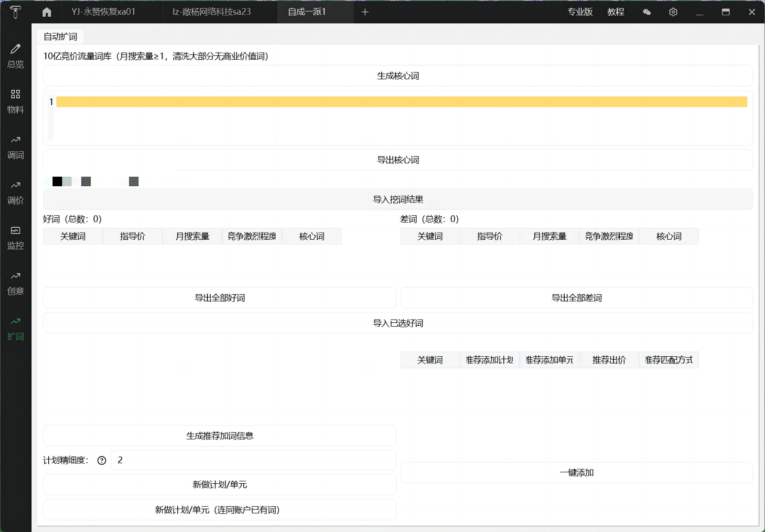Sort good words by 指导价 column
This screenshot has height=532, width=765.
pyautogui.click(x=133, y=236)
